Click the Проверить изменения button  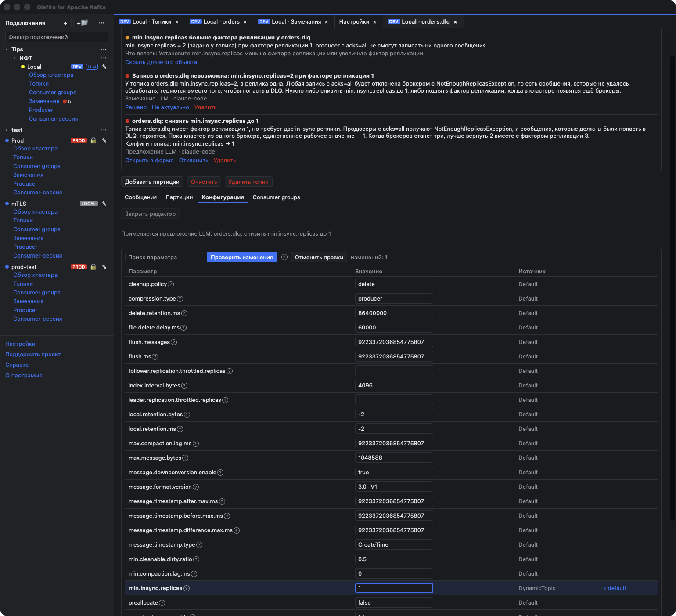coord(242,257)
